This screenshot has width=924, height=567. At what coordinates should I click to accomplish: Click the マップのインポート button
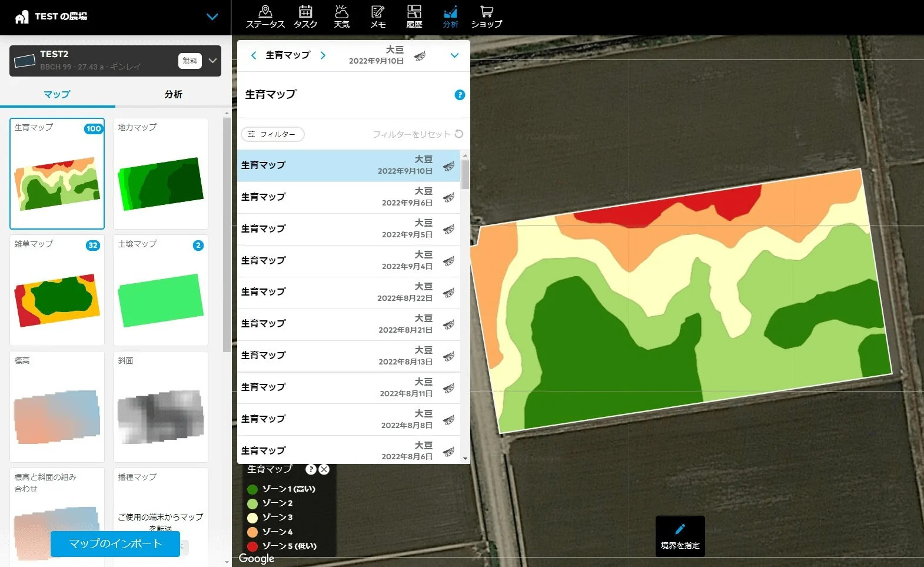coord(115,543)
